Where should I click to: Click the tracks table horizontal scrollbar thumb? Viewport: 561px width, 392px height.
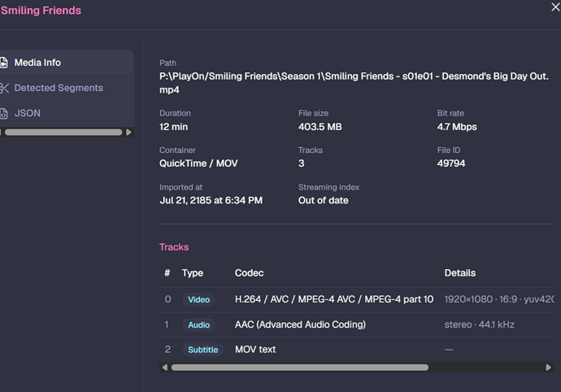coord(300,368)
